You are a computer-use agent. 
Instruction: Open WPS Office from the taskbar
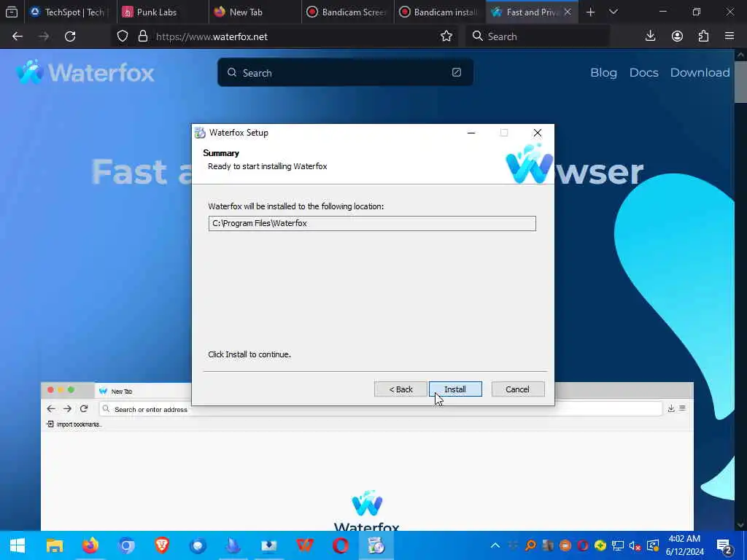305,545
